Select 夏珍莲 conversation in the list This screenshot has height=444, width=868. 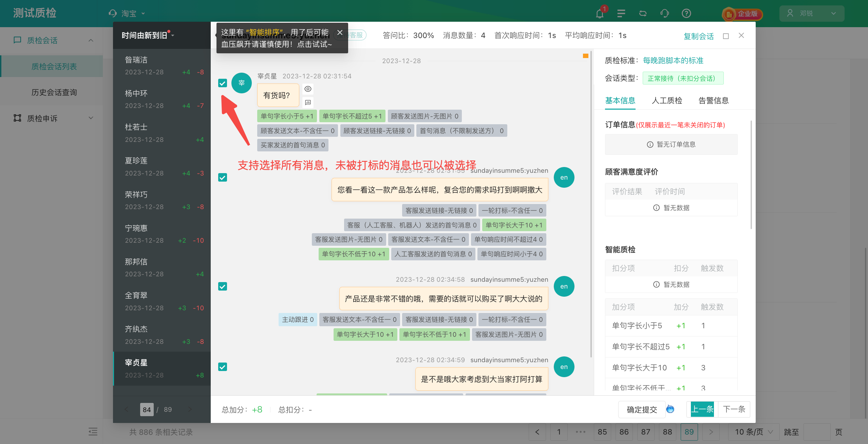click(162, 167)
